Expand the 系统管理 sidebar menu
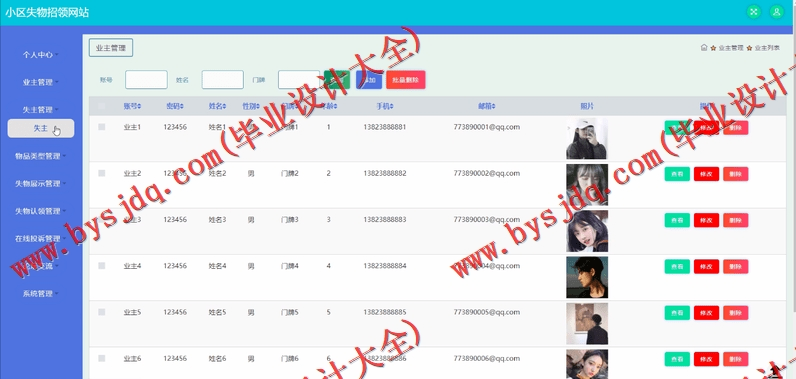 pos(41,293)
